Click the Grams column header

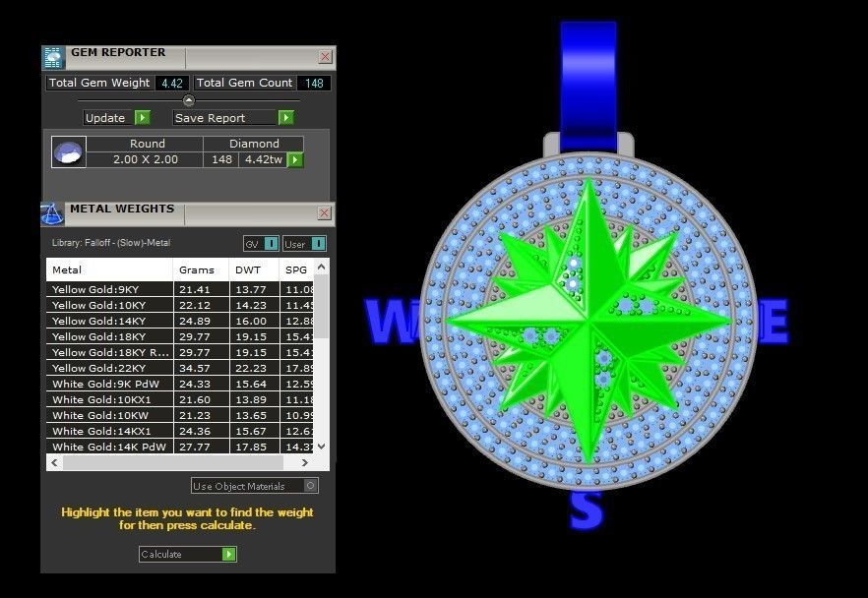coord(201,269)
